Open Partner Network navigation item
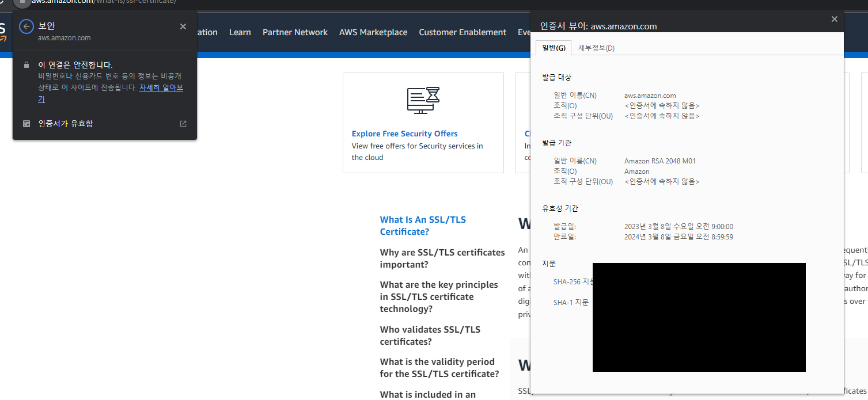The height and width of the screenshot is (400, 868). pyautogui.click(x=295, y=32)
